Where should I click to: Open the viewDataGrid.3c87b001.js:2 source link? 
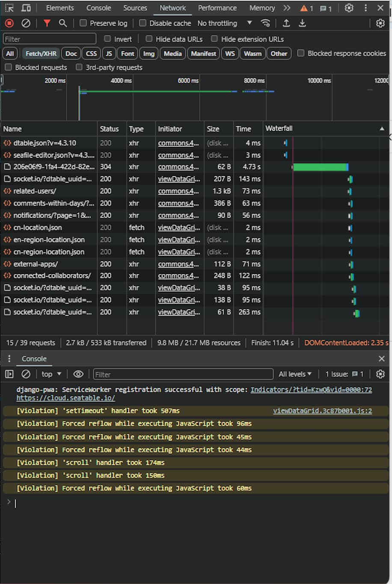coord(322,411)
